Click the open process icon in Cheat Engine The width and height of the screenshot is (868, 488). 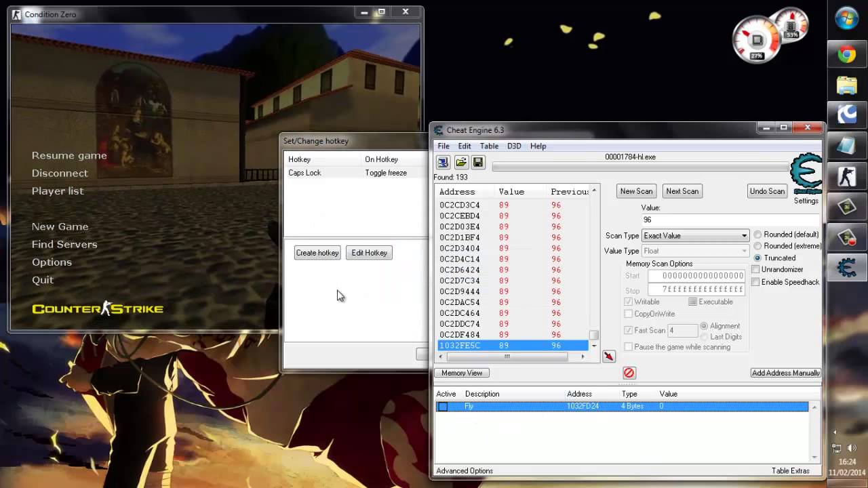point(443,163)
